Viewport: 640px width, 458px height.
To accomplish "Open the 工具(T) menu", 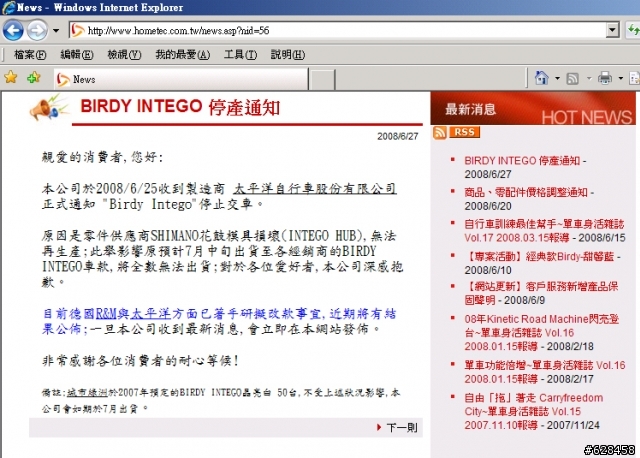I will point(240,55).
